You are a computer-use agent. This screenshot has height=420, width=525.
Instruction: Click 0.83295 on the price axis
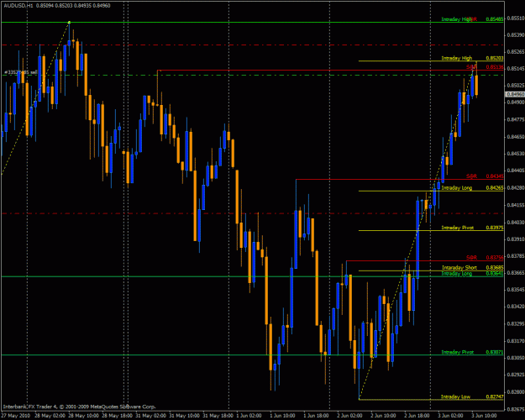pyautogui.click(x=516, y=324)
